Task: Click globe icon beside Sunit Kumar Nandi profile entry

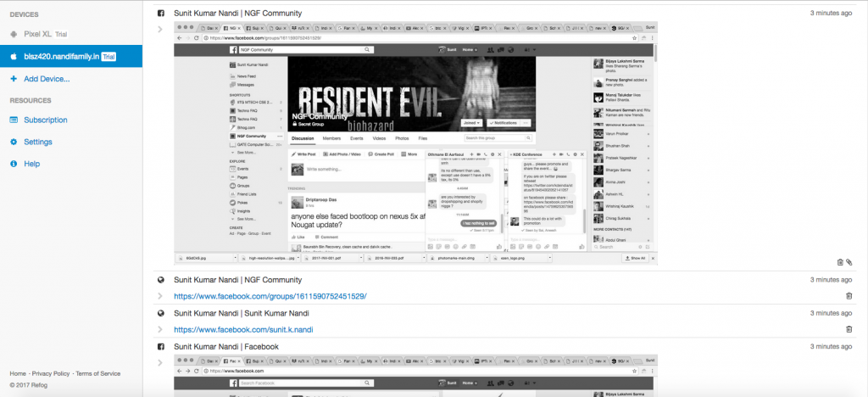Action: pyautogui.click(x=161, y=313)
